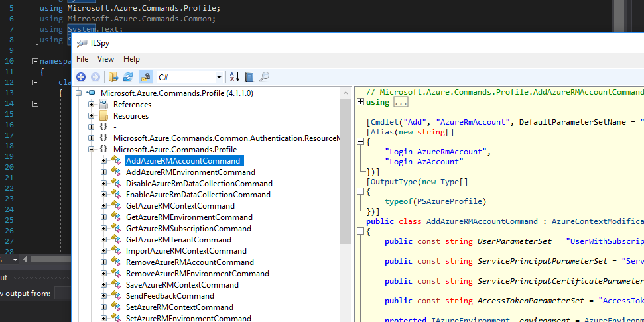Click the class icon of ImportAzureRMContextCommand
Image resolution: width=644 pixels, height=322 pixels.
pyautogui.click(x=116, y=251)
